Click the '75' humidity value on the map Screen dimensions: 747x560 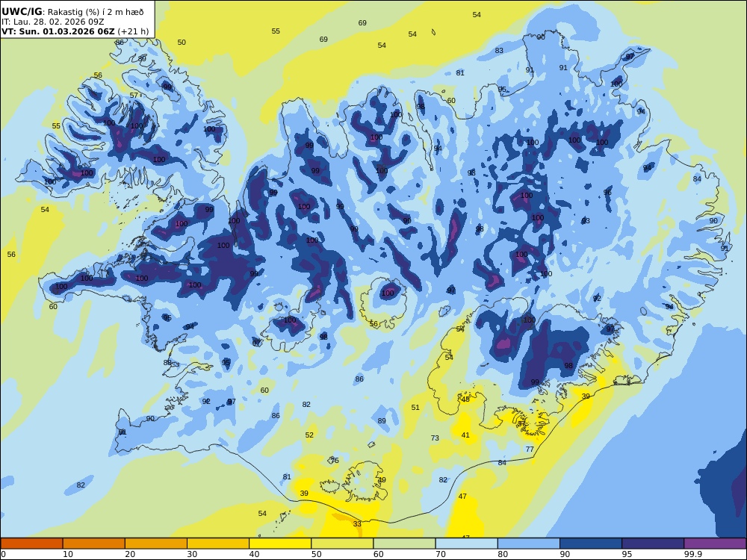click(335, 461)
